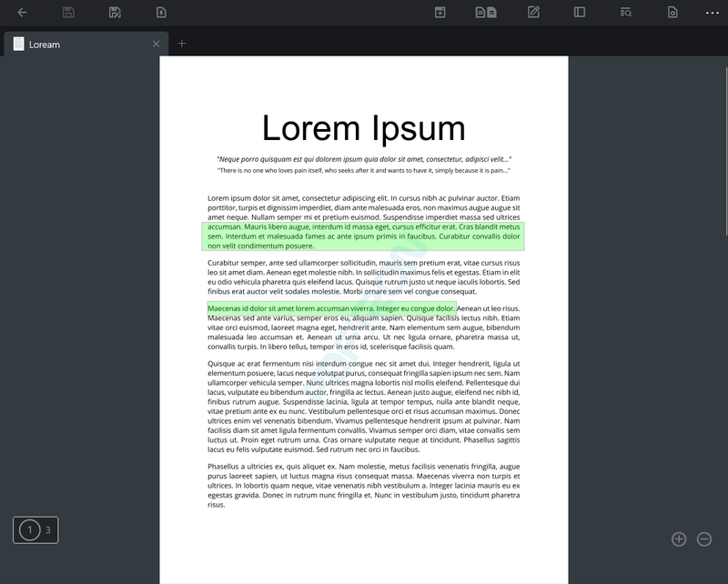Open the more options ellipsis menu
Image resolution: width=728 pixels, height=584 pixels.
(713, 13)
